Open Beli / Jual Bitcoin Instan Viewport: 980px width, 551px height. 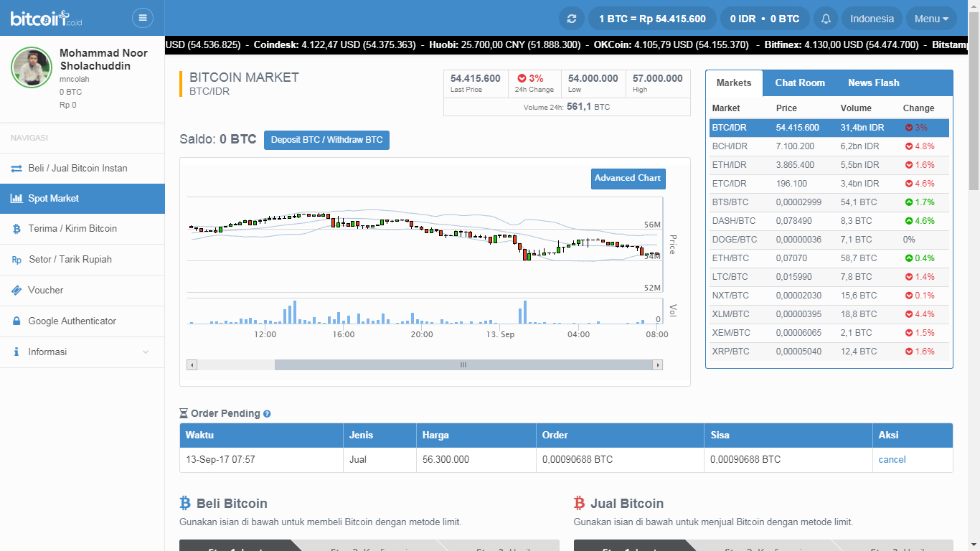[83, 169]
